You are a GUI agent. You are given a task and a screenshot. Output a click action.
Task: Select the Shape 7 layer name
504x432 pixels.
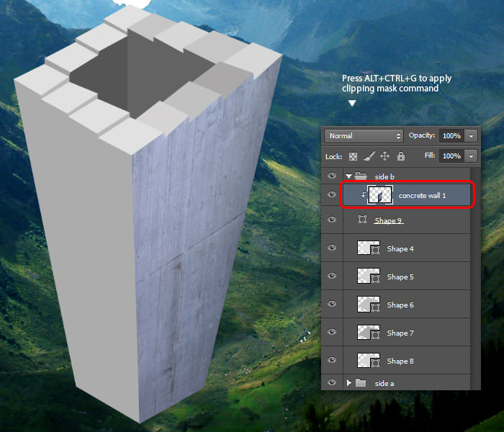click(x=400, y=333)
